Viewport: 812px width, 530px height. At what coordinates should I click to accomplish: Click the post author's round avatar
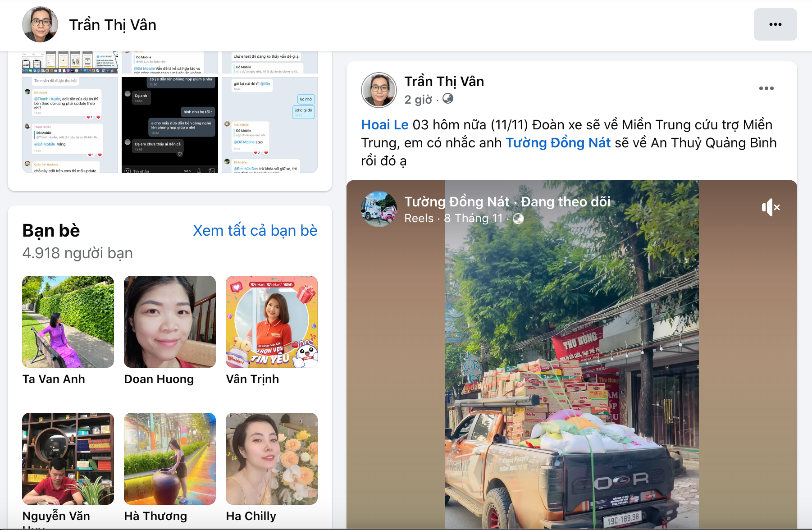379,90
